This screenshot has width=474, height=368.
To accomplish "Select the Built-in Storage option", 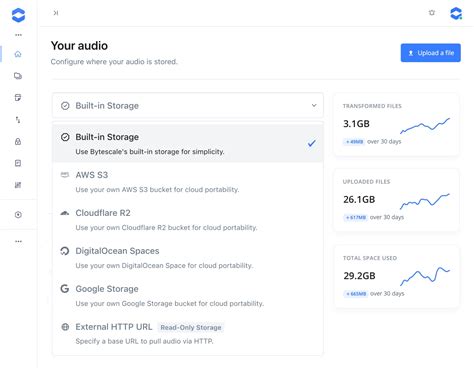I will pos(188,143).
